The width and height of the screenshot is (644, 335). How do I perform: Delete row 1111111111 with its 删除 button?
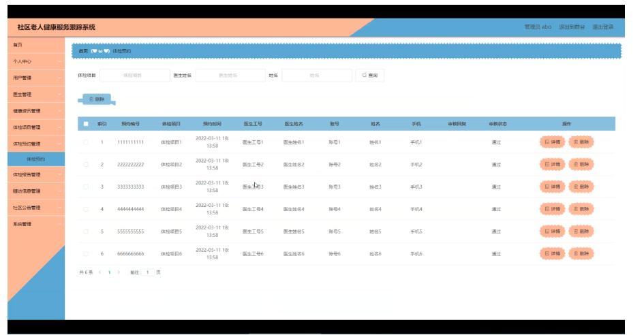coord(581,142)
